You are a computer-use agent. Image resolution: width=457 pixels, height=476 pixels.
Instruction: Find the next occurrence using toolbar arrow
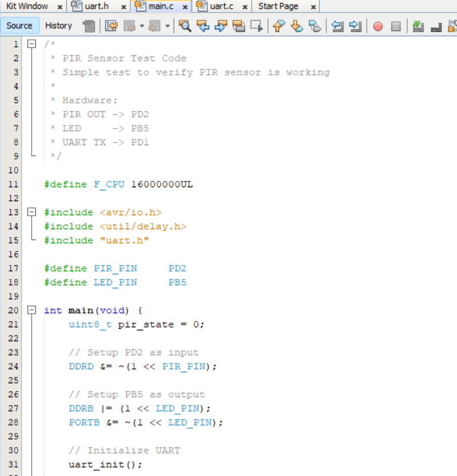click(x=221, y=26)
